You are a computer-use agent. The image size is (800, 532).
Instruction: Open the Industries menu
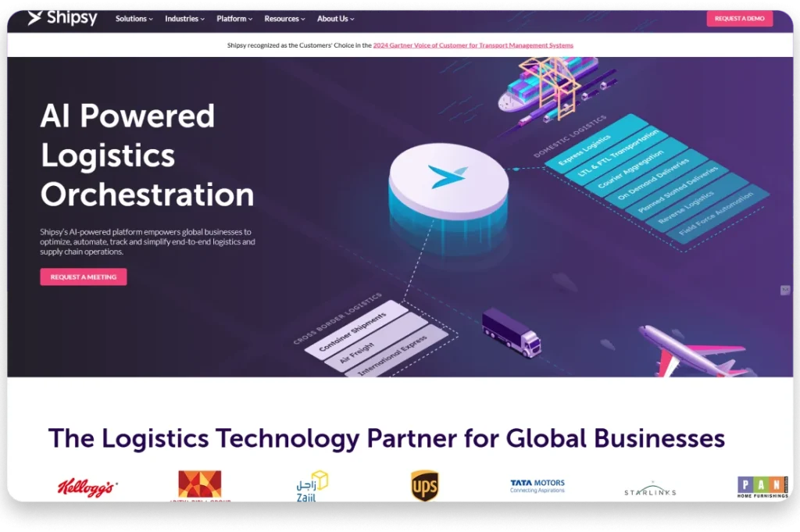(184, 19)
